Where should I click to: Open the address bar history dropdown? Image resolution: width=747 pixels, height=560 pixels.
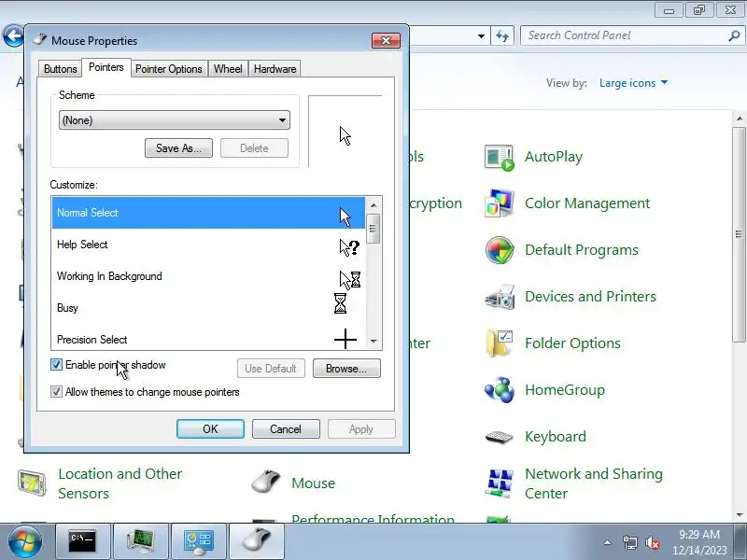[x=481, y=35]
